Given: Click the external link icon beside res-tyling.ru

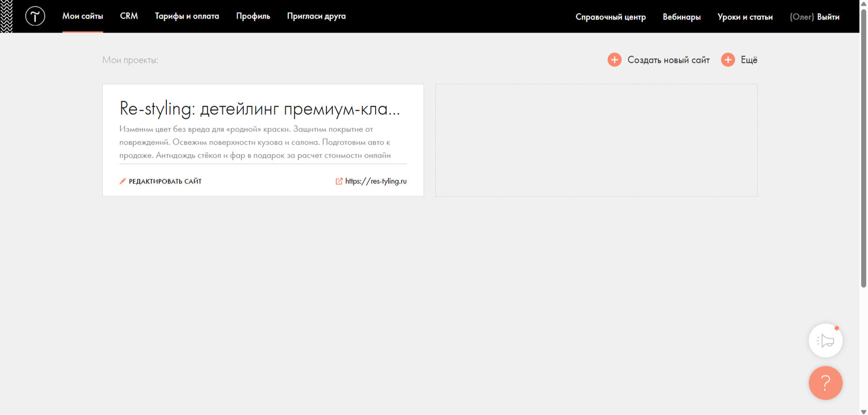Looking at the screenshot, I should pos(339,181).
